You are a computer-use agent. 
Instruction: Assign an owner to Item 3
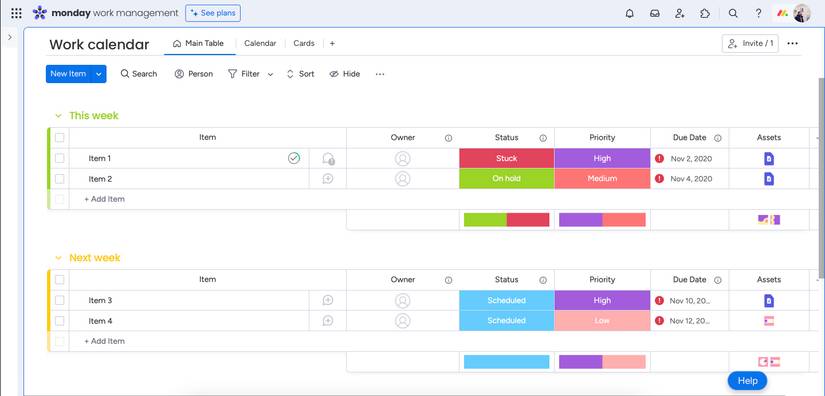(403, 300)
